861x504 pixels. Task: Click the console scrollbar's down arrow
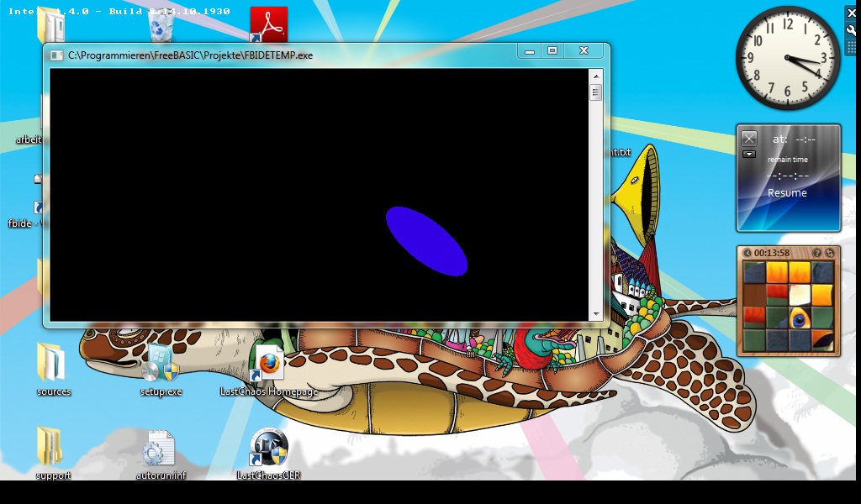click(596, 315)
